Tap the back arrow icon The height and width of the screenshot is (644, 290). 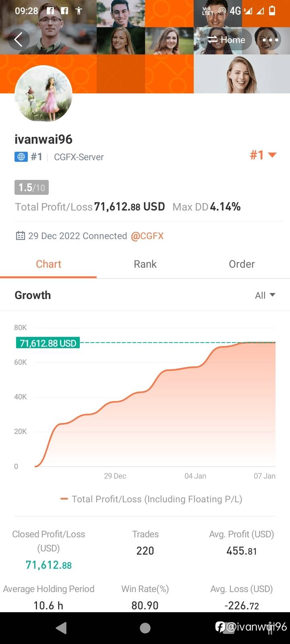click(19, 39)
